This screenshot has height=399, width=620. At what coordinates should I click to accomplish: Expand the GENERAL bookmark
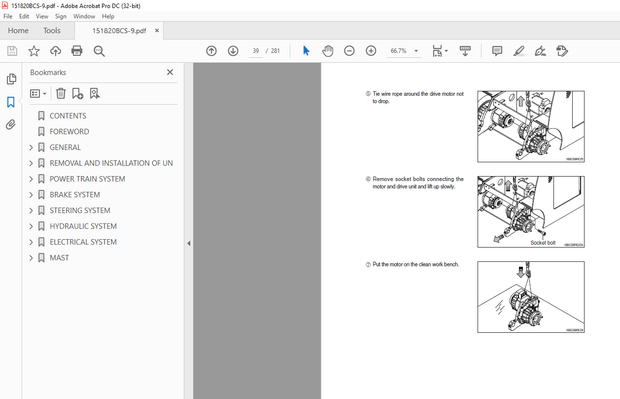(31, 147)
